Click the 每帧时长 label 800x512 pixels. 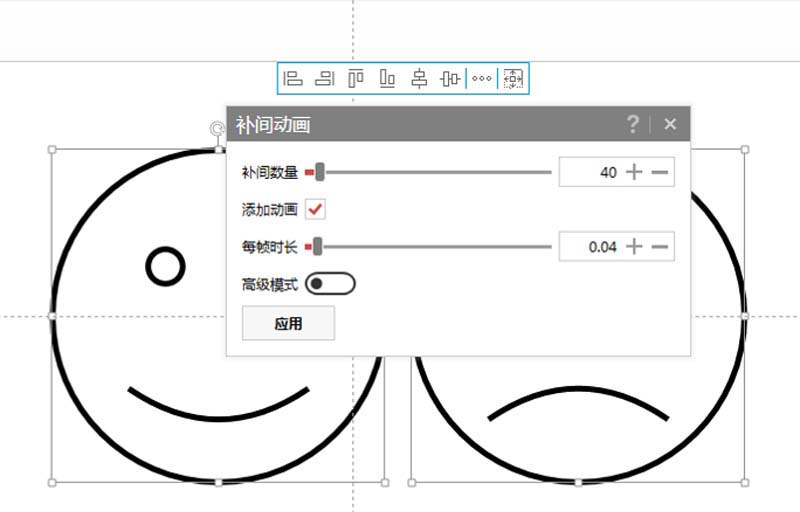click(270, 247)
